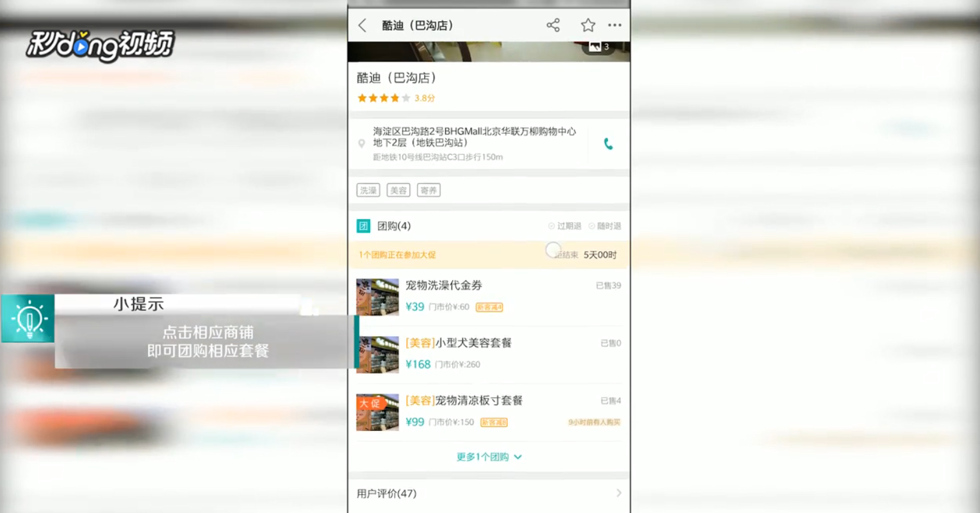Image resolution: width=980 pixels, height=513 pixels.
Task: Tap the shop address text
Action: click(475, 136)
